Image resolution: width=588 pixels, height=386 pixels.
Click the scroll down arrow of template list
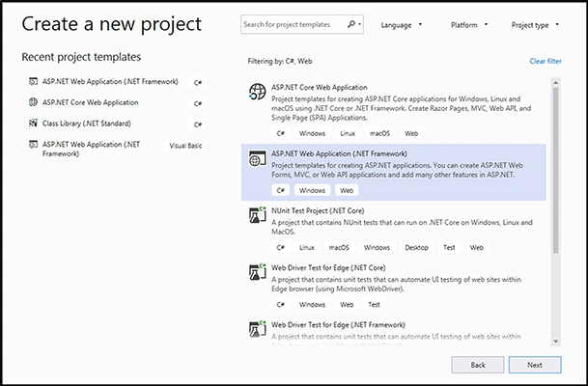[x=555, y=342]
